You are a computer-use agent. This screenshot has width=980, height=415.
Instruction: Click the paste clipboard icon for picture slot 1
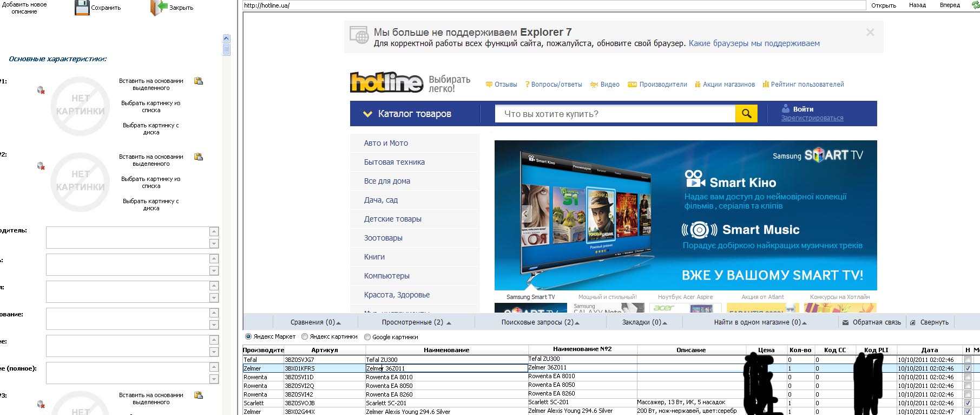point(199,81)
